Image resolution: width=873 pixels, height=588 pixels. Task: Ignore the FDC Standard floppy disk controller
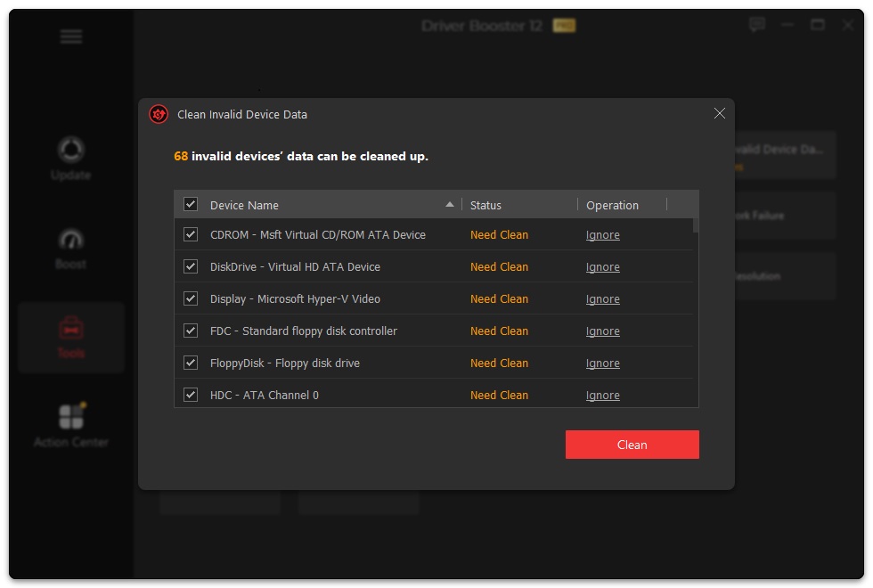coord(602,331)
